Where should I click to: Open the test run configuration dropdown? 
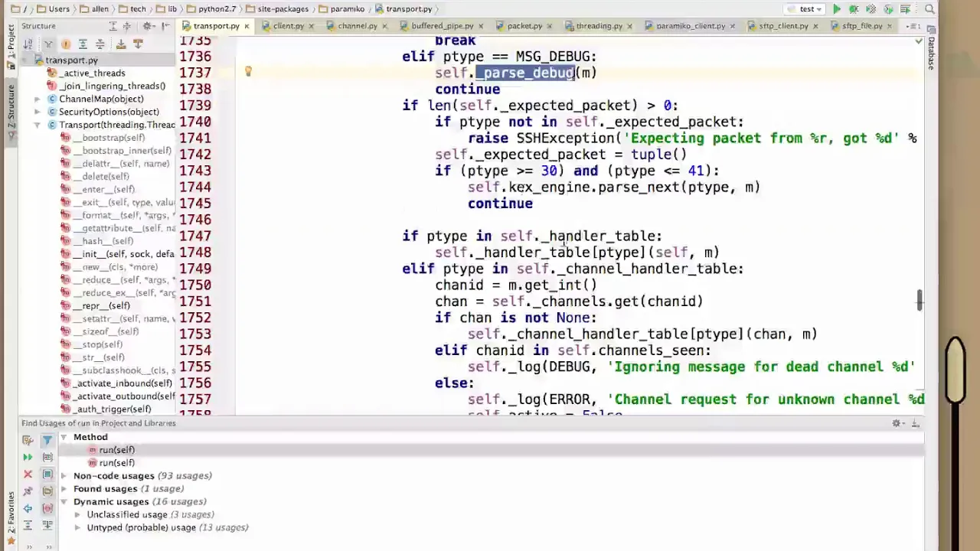[806, 9]
